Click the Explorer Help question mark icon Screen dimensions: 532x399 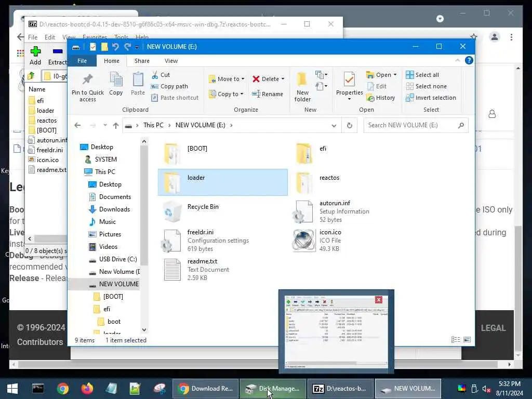coord(469,60)
